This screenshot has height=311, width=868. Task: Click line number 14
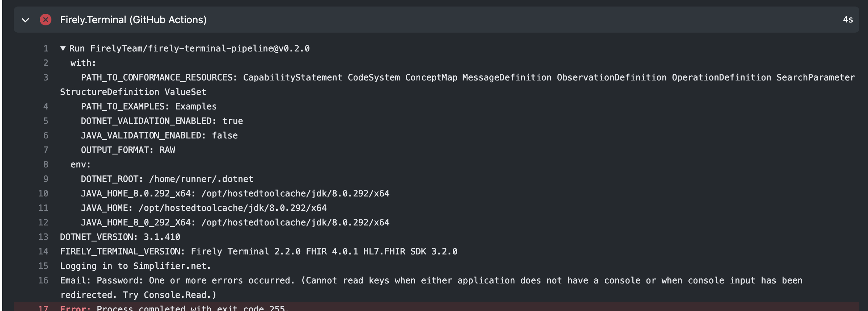click(43, 252)
